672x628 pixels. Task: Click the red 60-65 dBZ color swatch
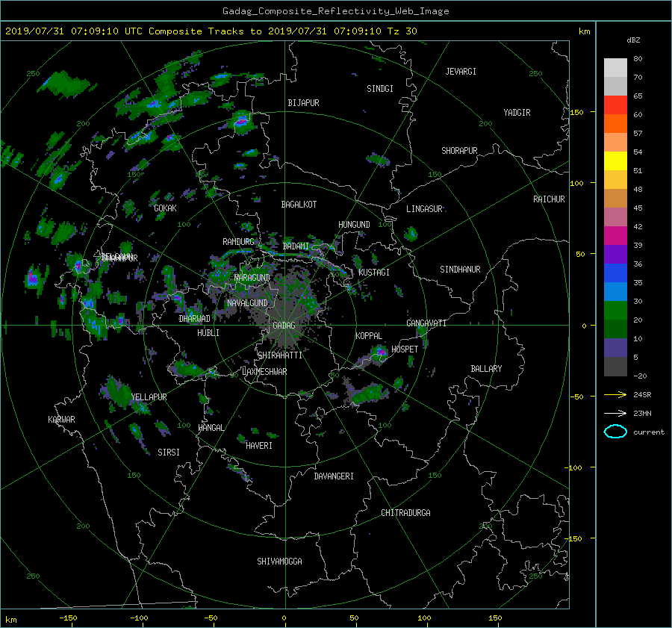click(615, 105)
